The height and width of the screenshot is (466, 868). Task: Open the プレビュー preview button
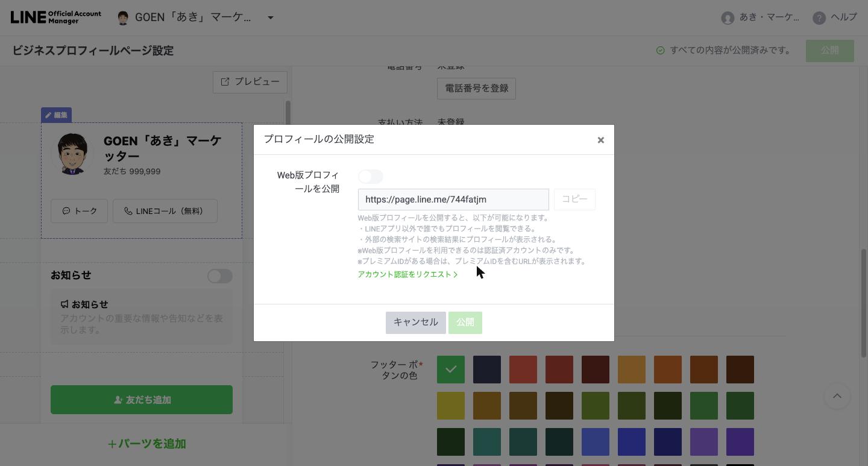pyautogui.click(x=250, y=81)
